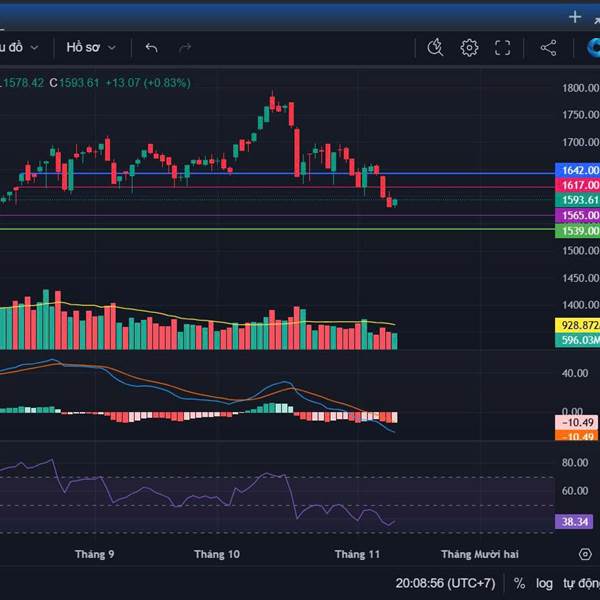This screenshot has height=600, width=600.
Task: Click the 'Tháng 10' timeline label
Action: 217,553
